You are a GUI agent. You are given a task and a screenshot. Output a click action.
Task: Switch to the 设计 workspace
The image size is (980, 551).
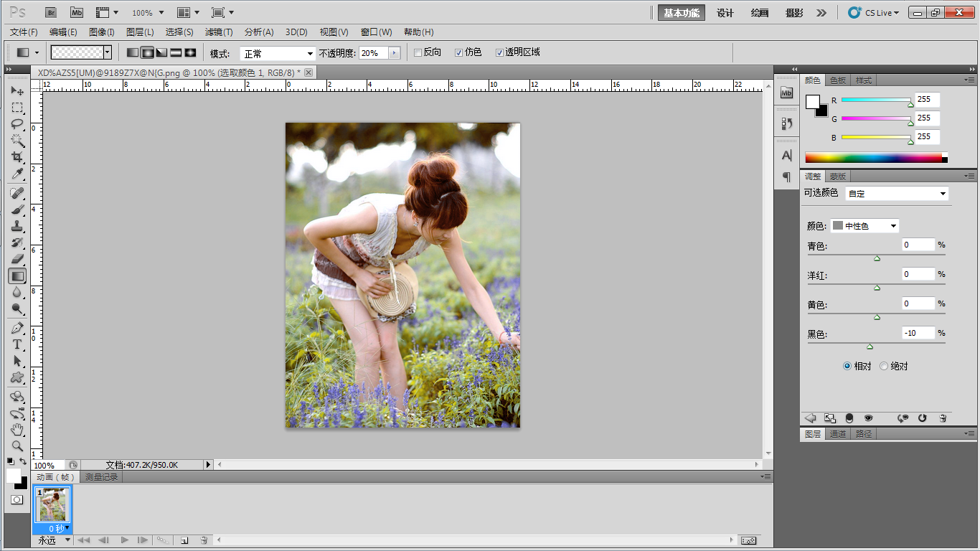(x=725, y=13)
